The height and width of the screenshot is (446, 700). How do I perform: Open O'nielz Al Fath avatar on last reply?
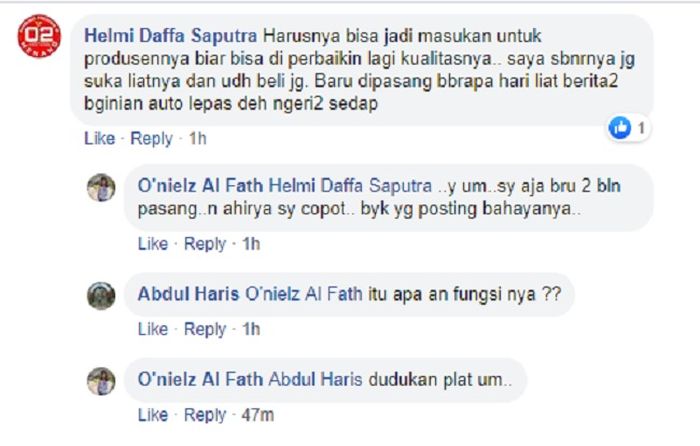click(x=101, y=381)
